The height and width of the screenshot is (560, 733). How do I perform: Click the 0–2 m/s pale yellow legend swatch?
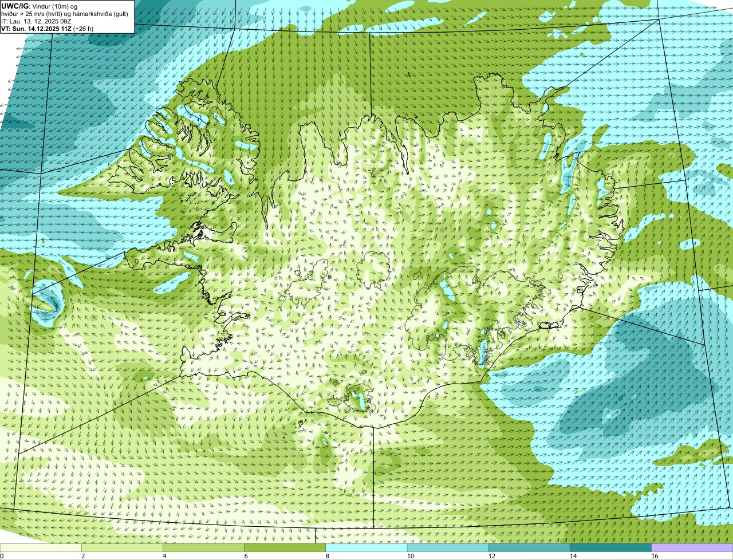[41, 548]
